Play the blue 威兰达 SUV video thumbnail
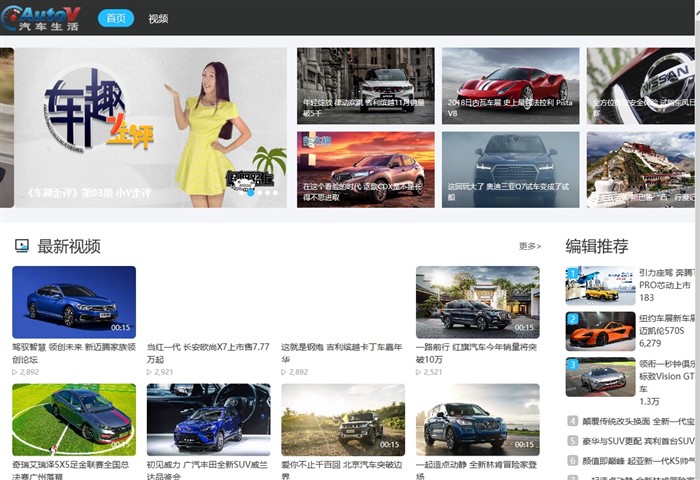Image resolution: width=700 pixels, height=480 pixels. pyautogui.click(x=208, y=420)
